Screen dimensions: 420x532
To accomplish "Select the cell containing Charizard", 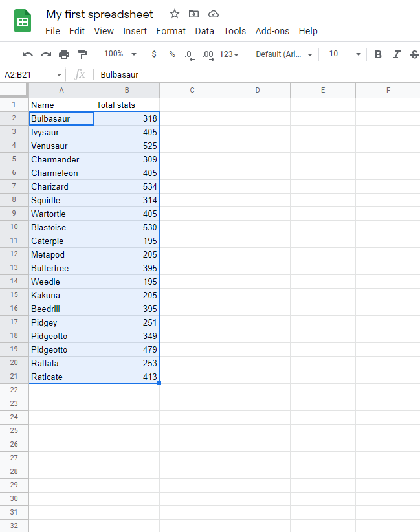I will click(x=61, y=186).
